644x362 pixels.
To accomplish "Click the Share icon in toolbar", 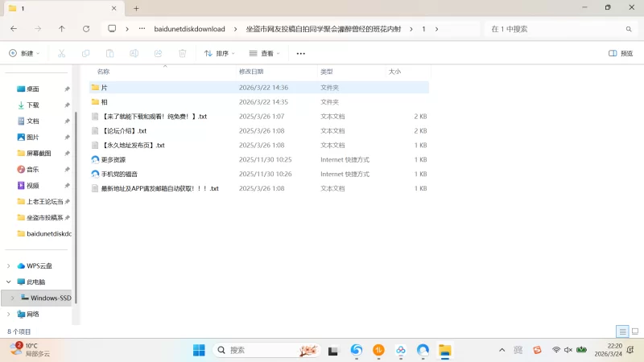I will (x=158, y=53).
